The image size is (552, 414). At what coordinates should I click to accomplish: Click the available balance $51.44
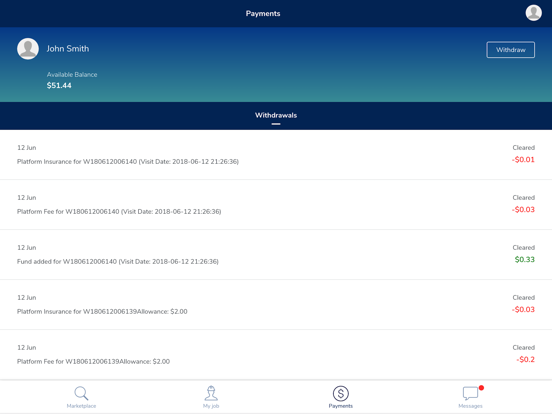coord(59,85)
